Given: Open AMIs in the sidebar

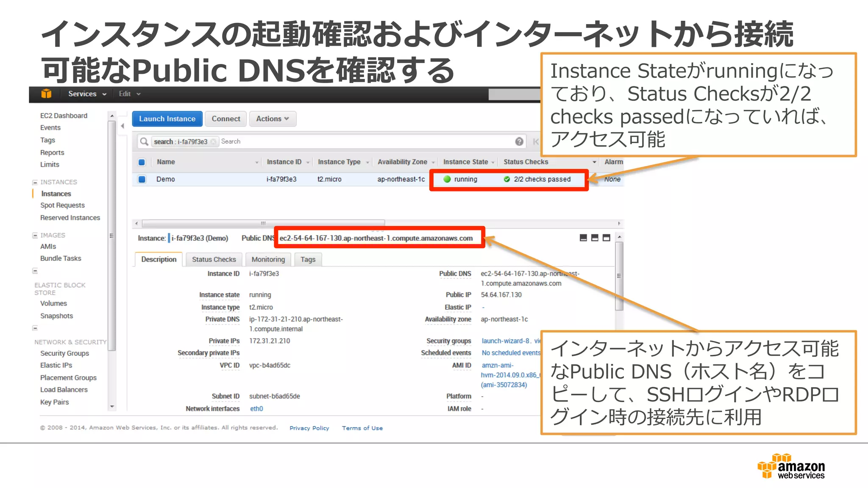Looking at the screenshot, I should 48,247.
